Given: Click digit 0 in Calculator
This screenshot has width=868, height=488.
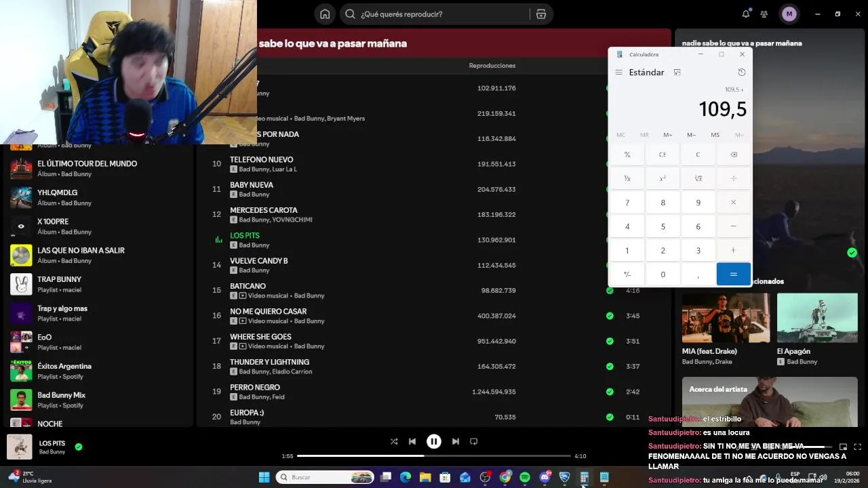Looking at the screenshot, I should pos(663,274).
